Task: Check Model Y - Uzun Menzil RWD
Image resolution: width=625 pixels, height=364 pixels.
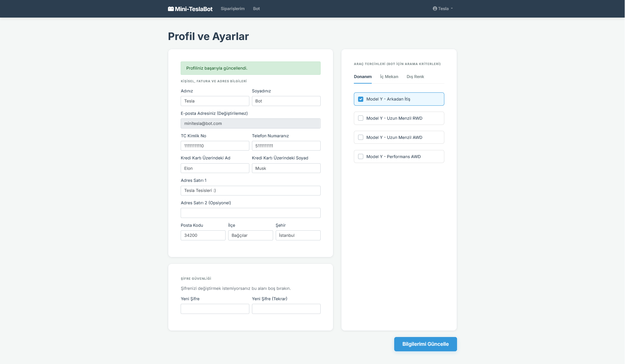Action: point(361,118)
